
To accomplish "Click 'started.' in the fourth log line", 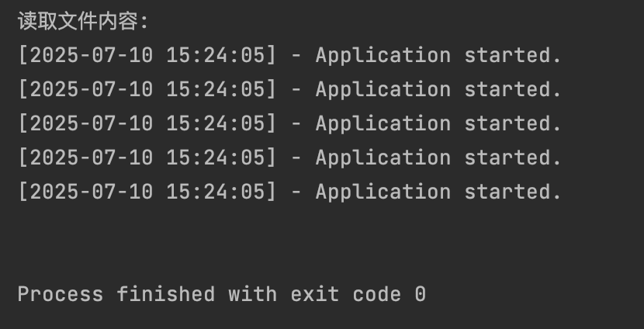I will pos(513,158).
